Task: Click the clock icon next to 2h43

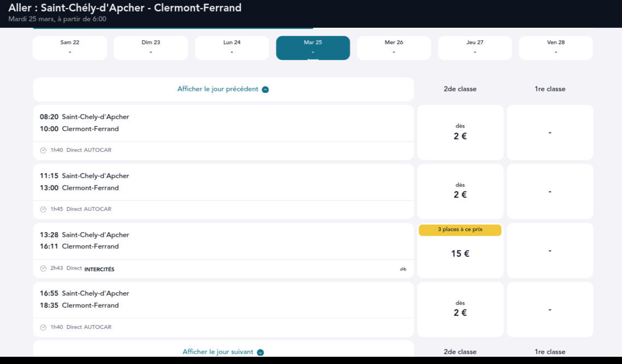Action: click(x=43, y=268)
